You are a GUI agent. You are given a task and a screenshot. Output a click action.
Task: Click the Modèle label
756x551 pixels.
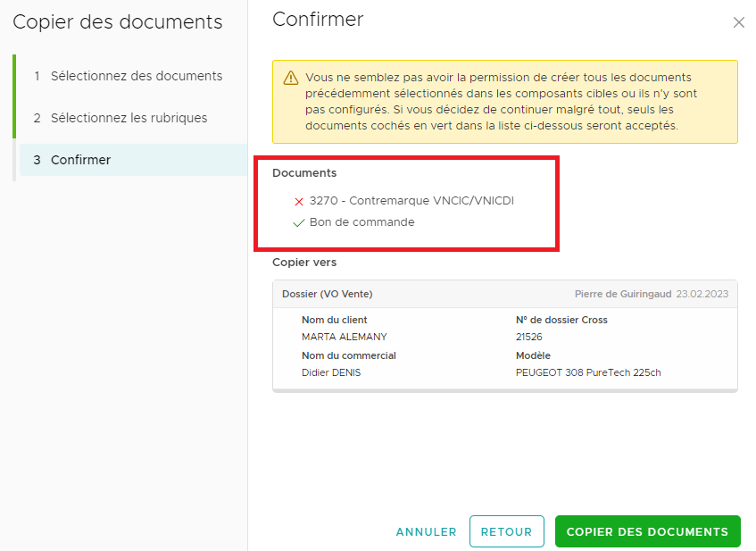click(x=533, y=355)
